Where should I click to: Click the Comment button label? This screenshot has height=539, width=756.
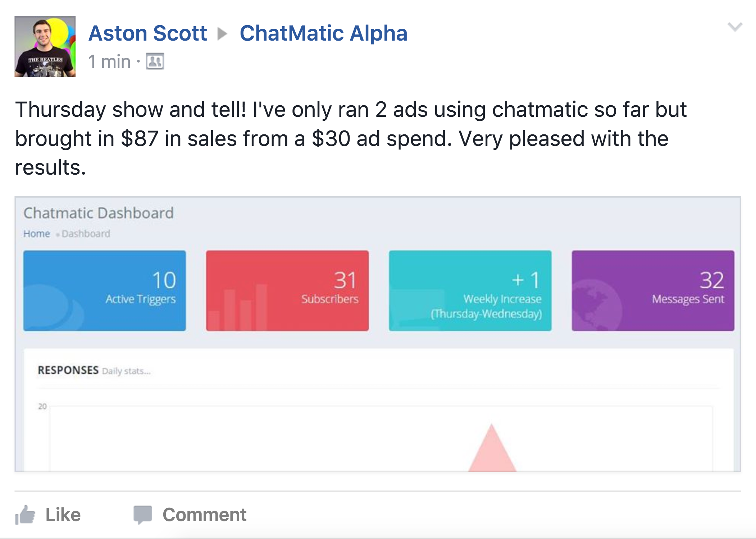point(204,515)
